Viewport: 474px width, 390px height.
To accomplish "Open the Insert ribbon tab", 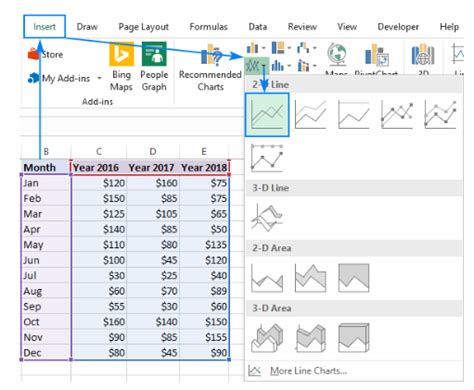I will pyautogui.click(x=44, y=26).
